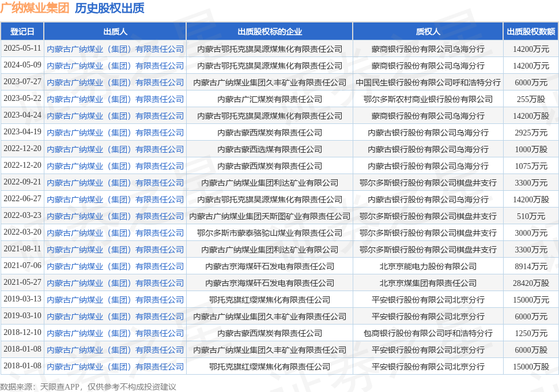This screenshot has width=559, height=392.
Task: Open pledgor link in the 2018-12-10 row
Action: tap(115, 333)
